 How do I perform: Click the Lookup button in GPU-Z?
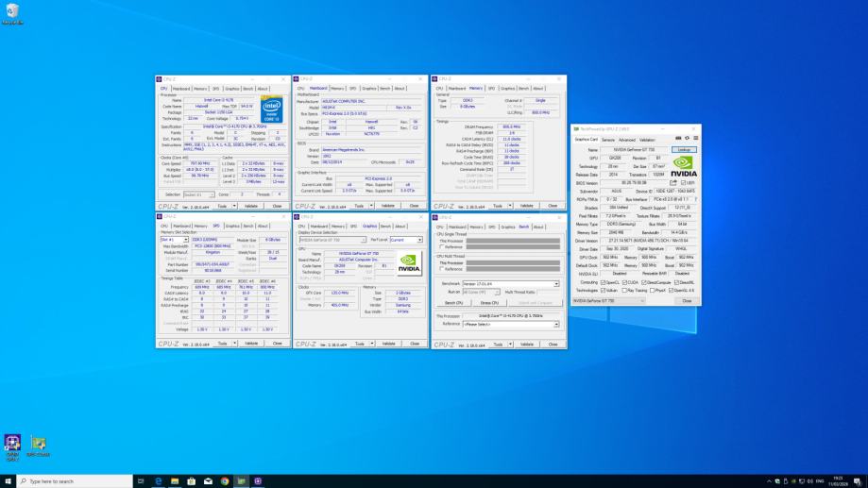tap(684, 150)
